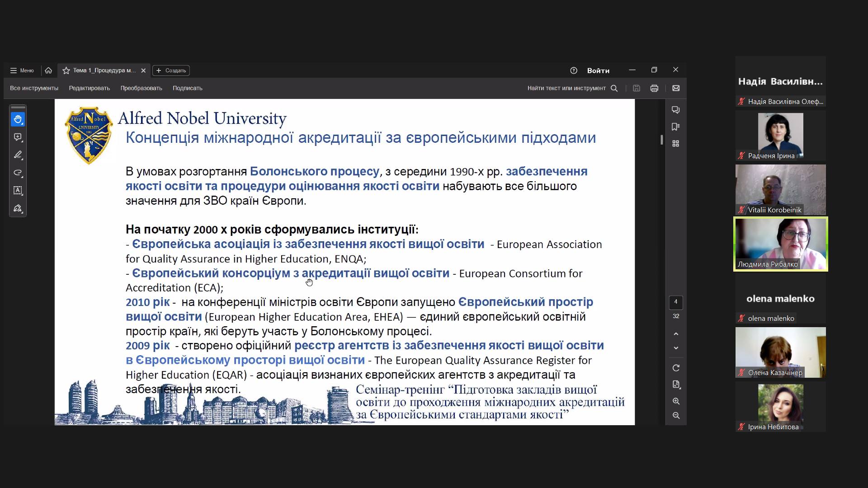
Task: Select Vitalii Korobeinik video tile
Action: point(780,190)
